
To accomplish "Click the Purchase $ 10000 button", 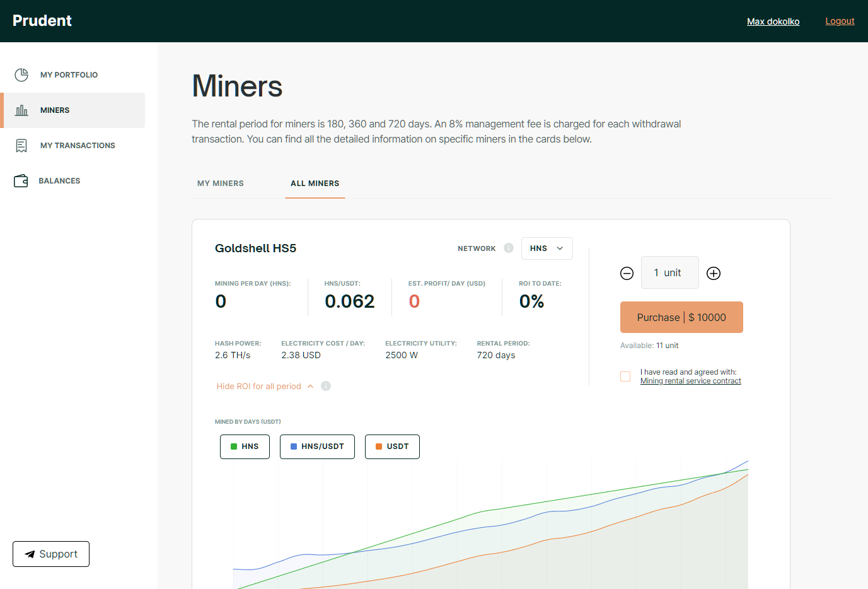I will [681, 317].
